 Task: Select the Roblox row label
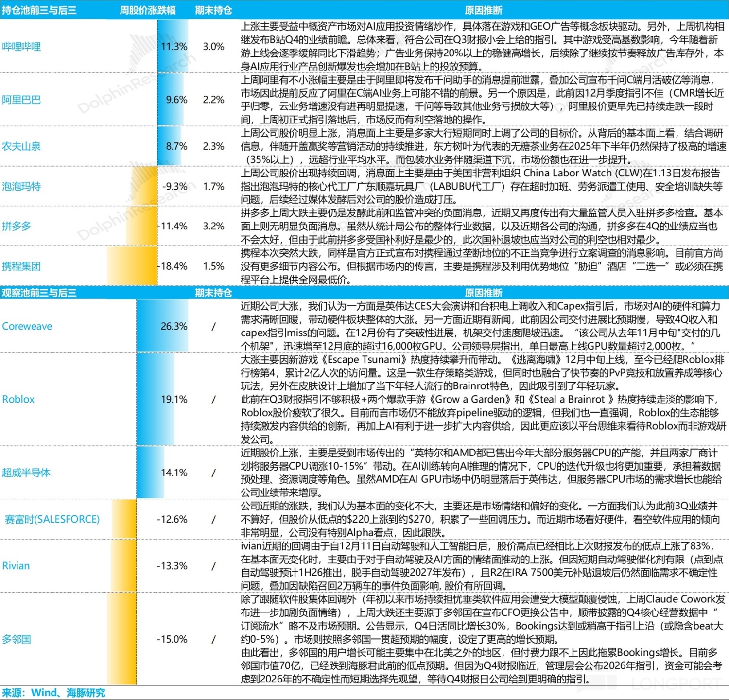[18, 399]
